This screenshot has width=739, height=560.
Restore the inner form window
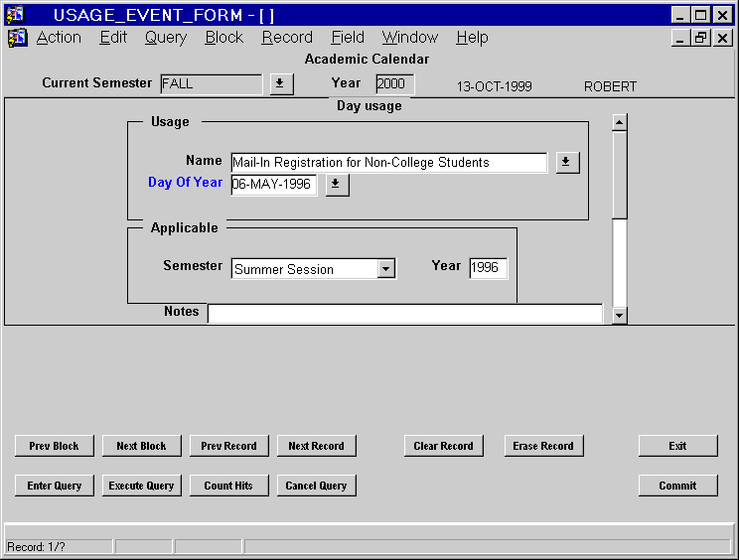pyautogui.click(x=701, y=38)
